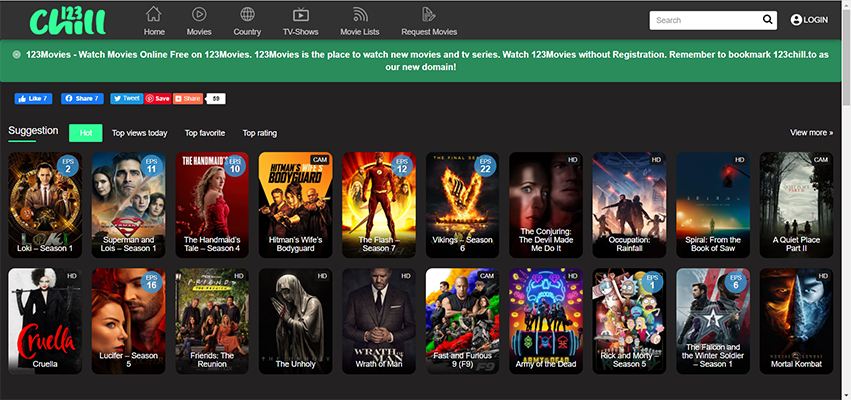Open Wrath of Man poster
The width and height of the screenshot is (851, 400).
click(x=379, y=321)
